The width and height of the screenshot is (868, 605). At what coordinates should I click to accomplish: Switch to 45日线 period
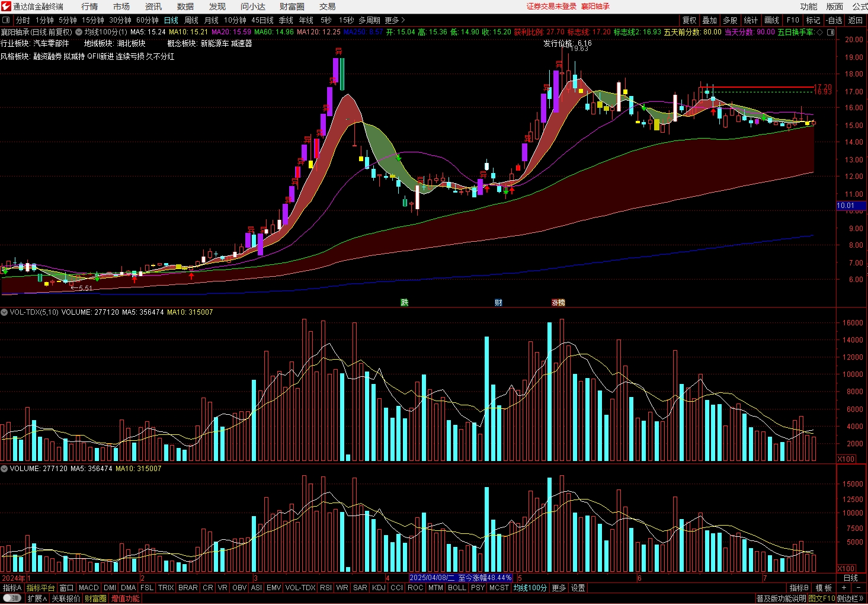[x=262, y=20]
